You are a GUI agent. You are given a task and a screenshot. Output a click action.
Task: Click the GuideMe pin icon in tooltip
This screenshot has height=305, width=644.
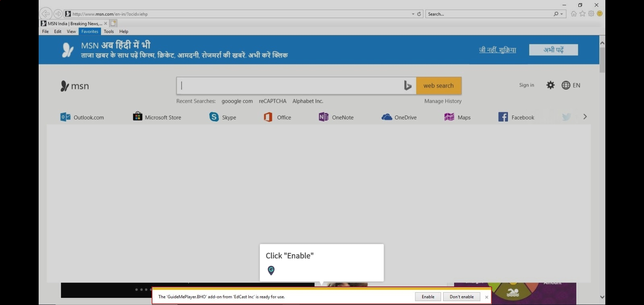[x=271, y=270]
